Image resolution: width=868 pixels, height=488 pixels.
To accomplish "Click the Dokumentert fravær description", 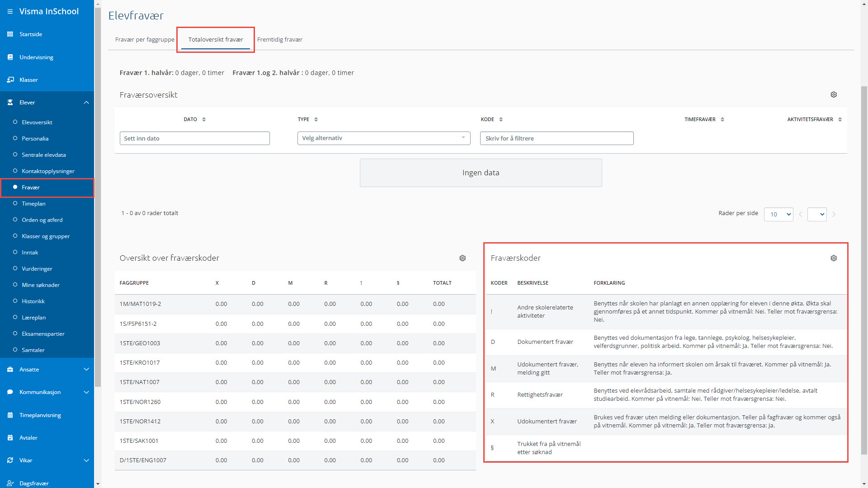I will pyautogui.click(x=545, y=342).
